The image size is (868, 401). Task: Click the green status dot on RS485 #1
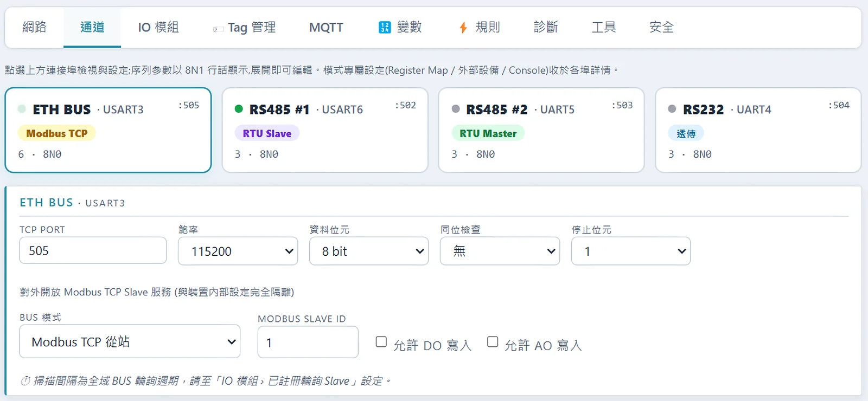(239, 109)
